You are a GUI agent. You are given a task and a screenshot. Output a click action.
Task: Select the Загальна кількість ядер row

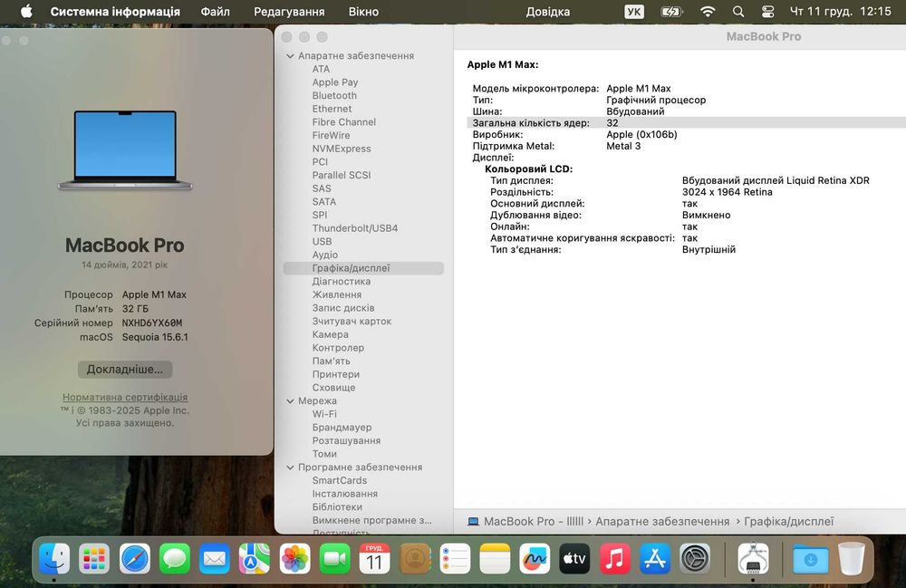pos(686,123)
